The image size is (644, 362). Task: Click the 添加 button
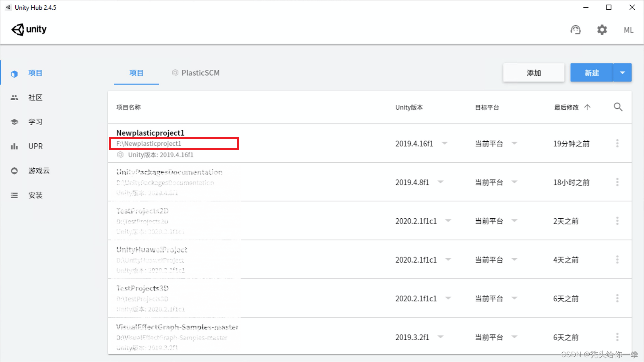(x=534, y=73)
